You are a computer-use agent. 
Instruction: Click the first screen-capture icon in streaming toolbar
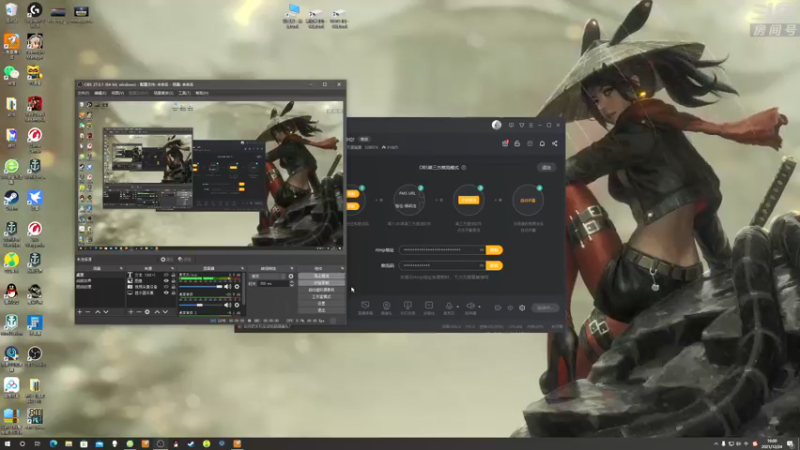tap(365, 305)
